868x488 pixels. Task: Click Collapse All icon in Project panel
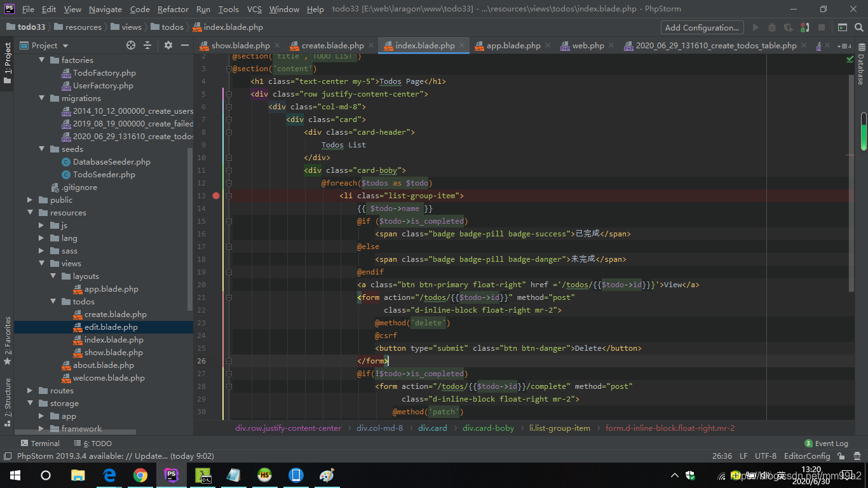147,45
